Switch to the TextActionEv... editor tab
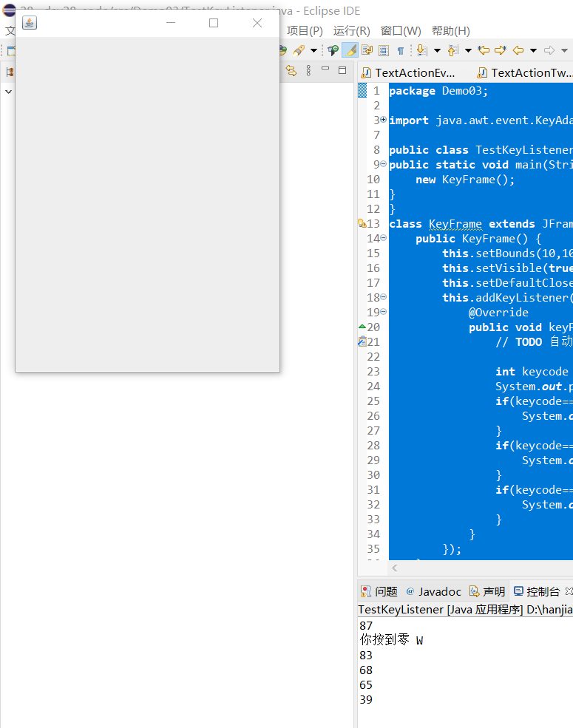The width and height of the screenshot is (573, 728). (409, 73)
